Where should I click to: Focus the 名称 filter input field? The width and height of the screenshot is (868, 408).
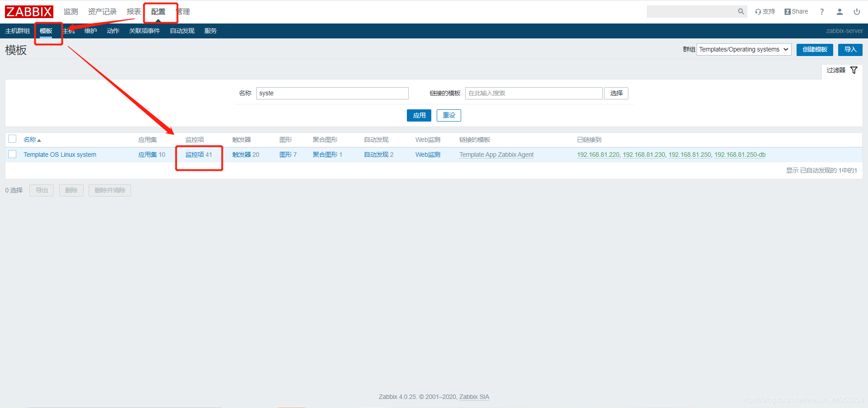click(332, 93)
